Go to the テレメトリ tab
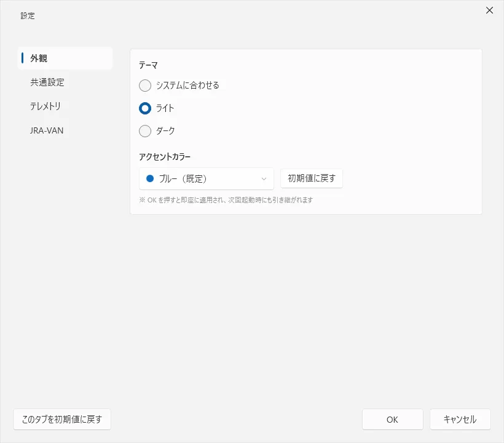 65,106
